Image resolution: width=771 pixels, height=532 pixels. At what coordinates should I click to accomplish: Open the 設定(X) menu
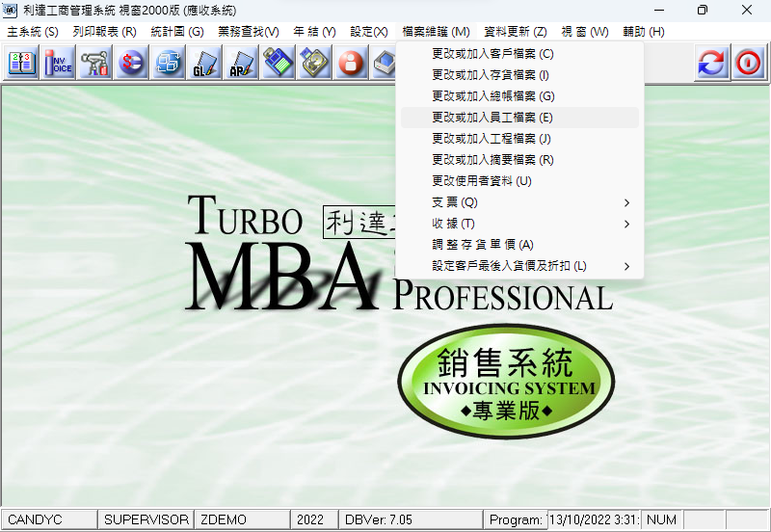click(369, 32)
